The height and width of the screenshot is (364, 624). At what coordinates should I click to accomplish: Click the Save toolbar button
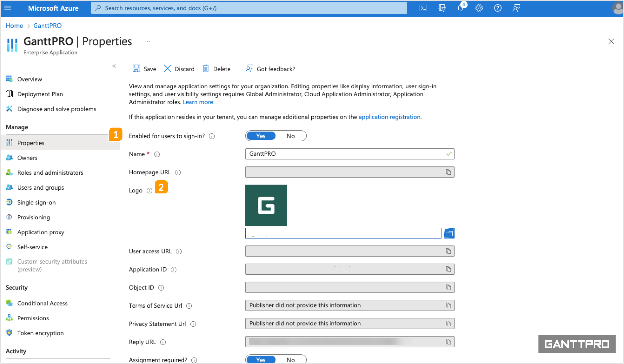click(x=144, y=69)
